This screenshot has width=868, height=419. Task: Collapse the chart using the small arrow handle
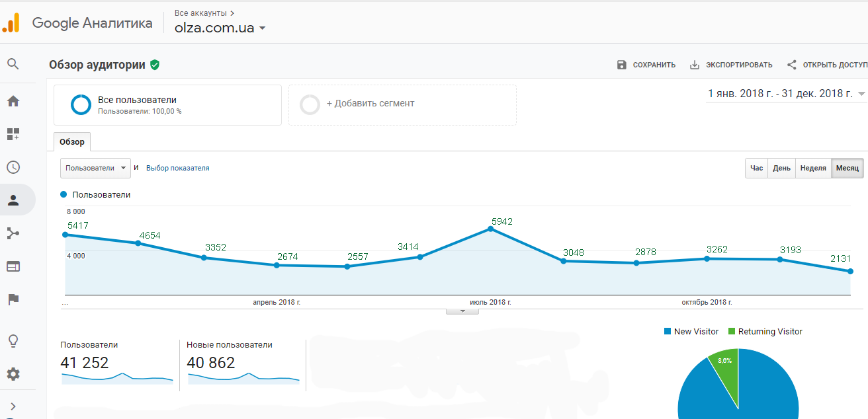coord(462,311)
